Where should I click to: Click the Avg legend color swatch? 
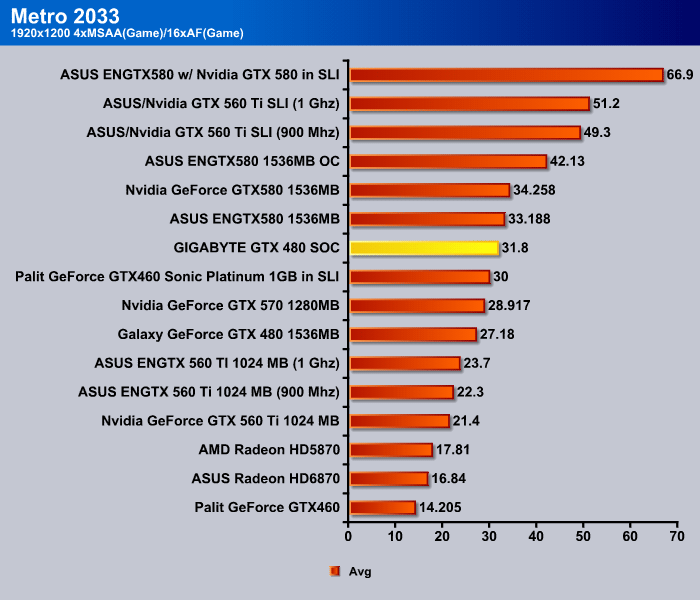334,571
